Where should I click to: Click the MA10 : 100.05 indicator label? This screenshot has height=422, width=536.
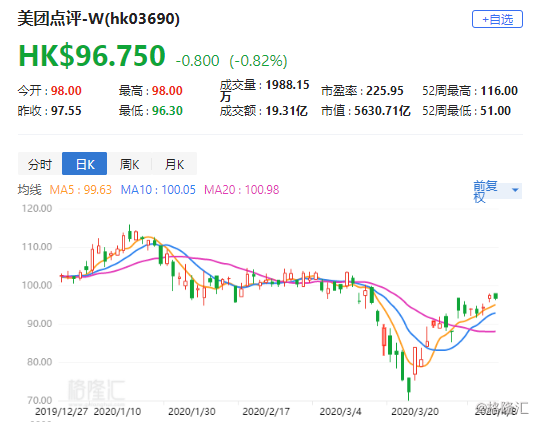coord(158,190)
